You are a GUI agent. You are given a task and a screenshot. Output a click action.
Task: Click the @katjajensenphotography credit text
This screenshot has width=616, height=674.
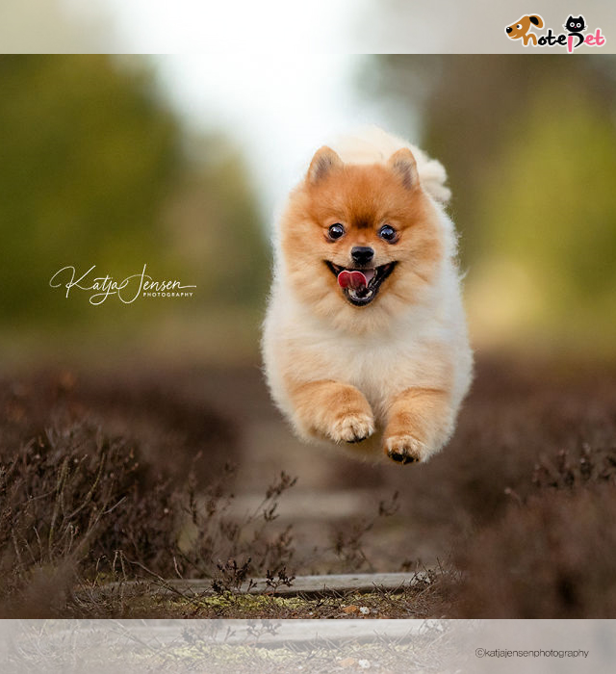click(532, 653)
